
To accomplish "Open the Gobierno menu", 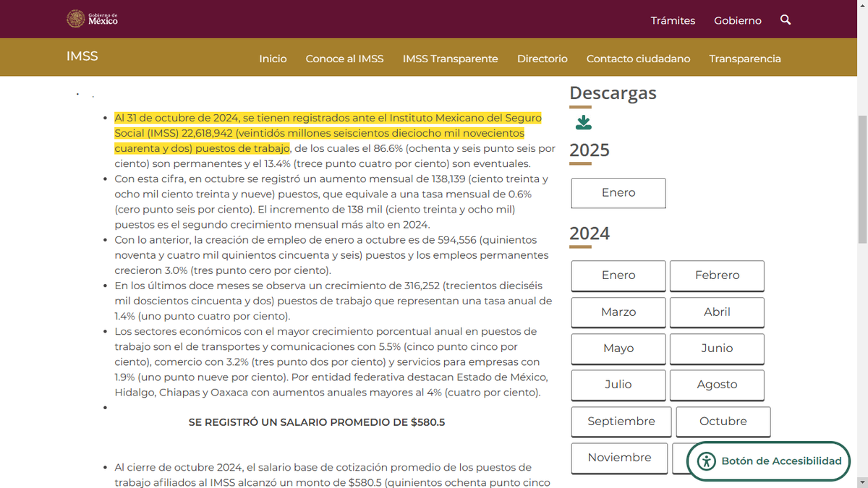I will coord(738,20).
